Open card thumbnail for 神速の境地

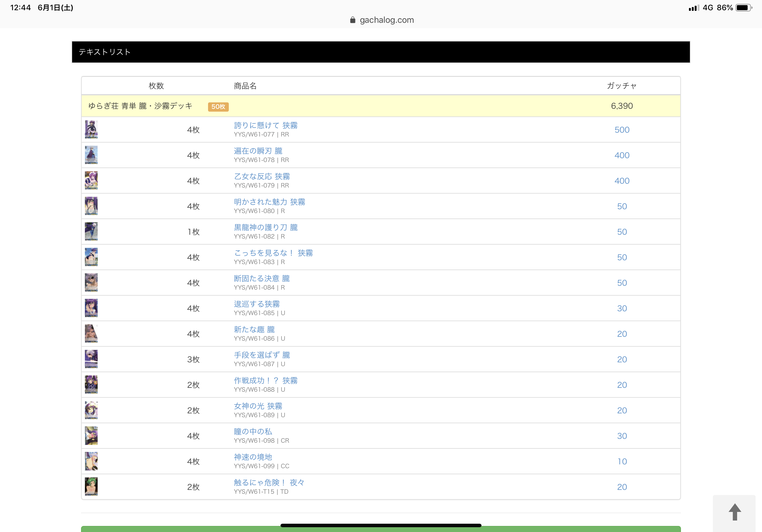point(91,462)
